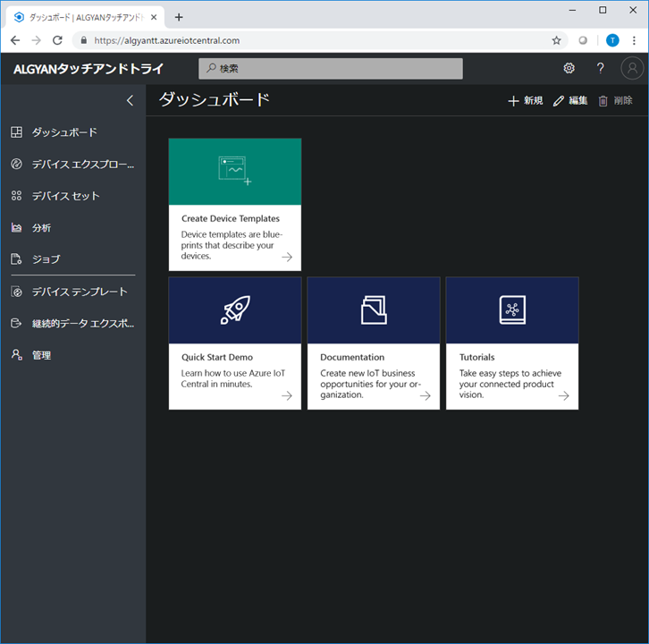The width and height of the screenshot is (649, 644).
Task: Open Chrome profile T avatar
Action: point(612,40)
